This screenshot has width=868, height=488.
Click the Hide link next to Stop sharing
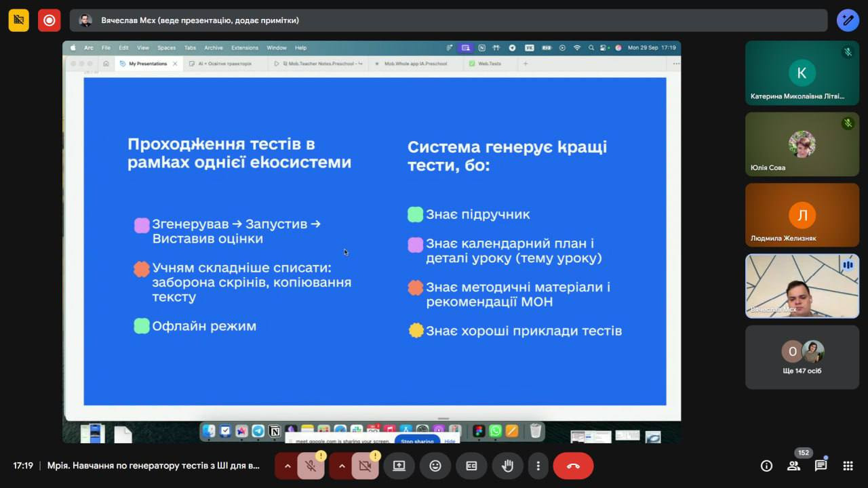pyautogui.click(x=450, y=441)
